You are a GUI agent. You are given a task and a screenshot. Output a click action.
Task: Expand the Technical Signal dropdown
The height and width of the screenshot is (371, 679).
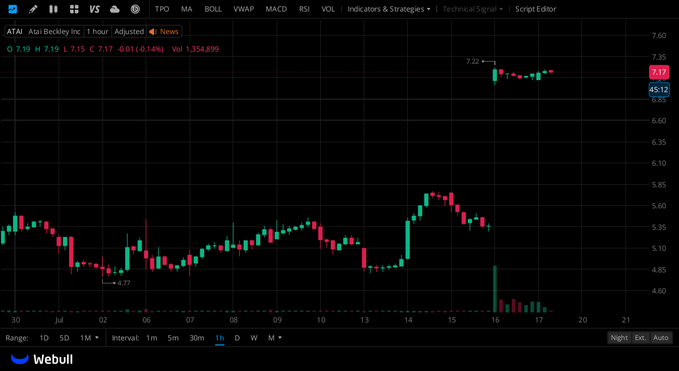[x=473, y=9]
